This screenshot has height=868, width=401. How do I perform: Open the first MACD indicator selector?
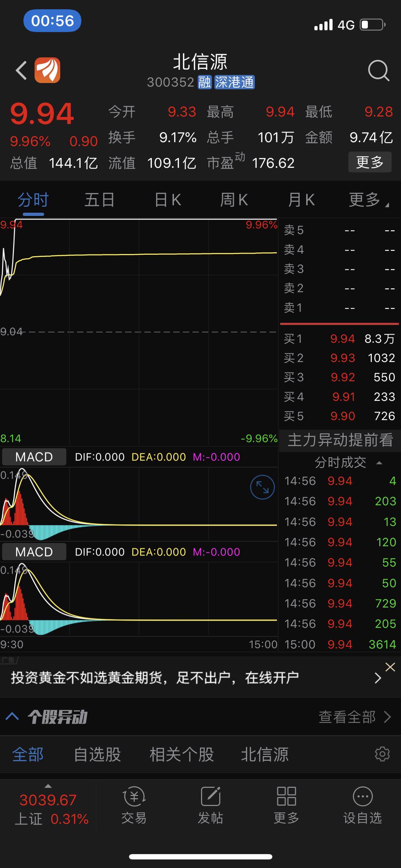34,457
